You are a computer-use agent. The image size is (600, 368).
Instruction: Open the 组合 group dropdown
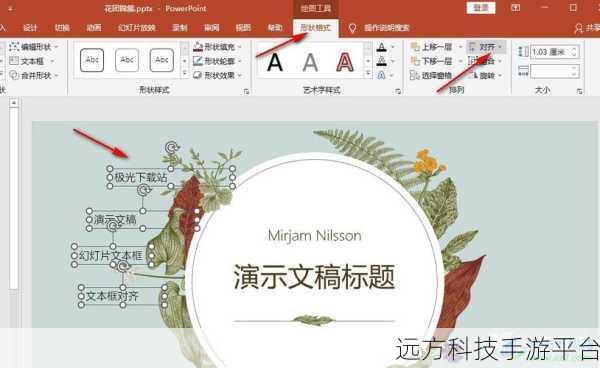(484, 61)
